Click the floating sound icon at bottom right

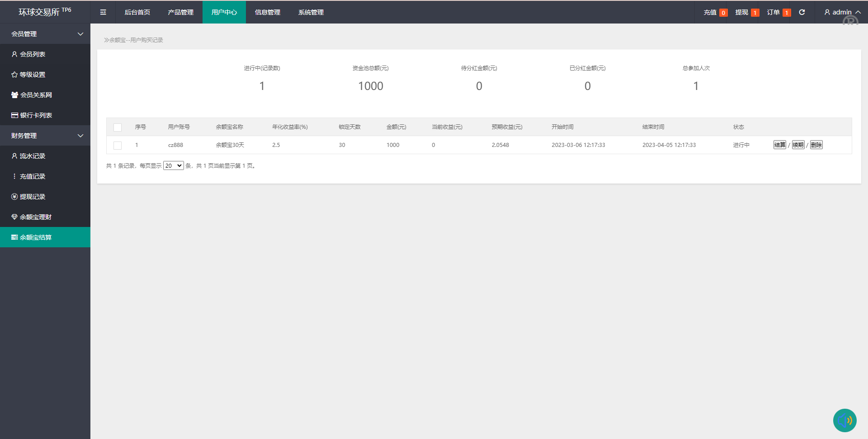[x=844, y=420]
